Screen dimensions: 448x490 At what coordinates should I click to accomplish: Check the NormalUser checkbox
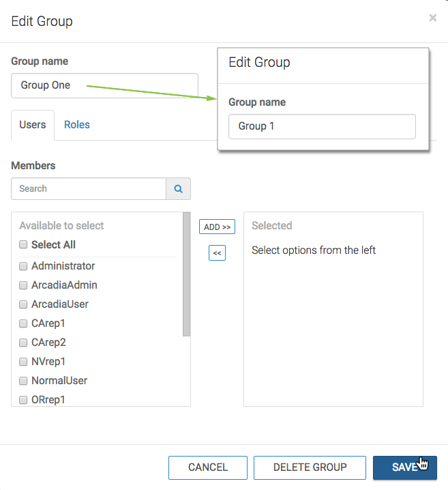click(23, 381)
